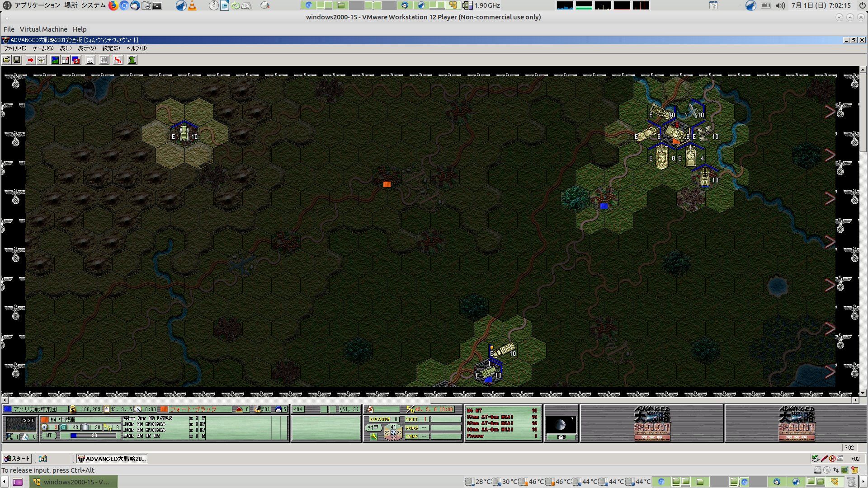The width and height of the screenshot is (868, 488).
Task: Click the red arrow toolbar icon
Action: coord(30,60)
